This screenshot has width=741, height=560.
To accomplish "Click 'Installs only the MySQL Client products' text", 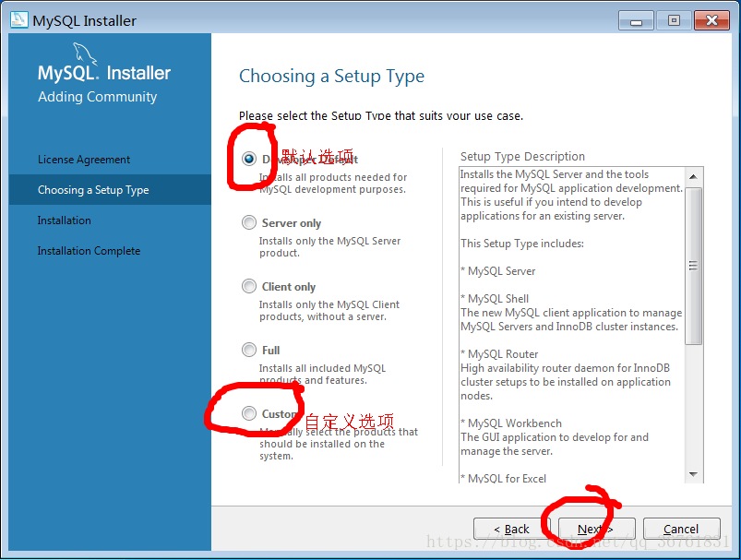I will tap(329, 311).
